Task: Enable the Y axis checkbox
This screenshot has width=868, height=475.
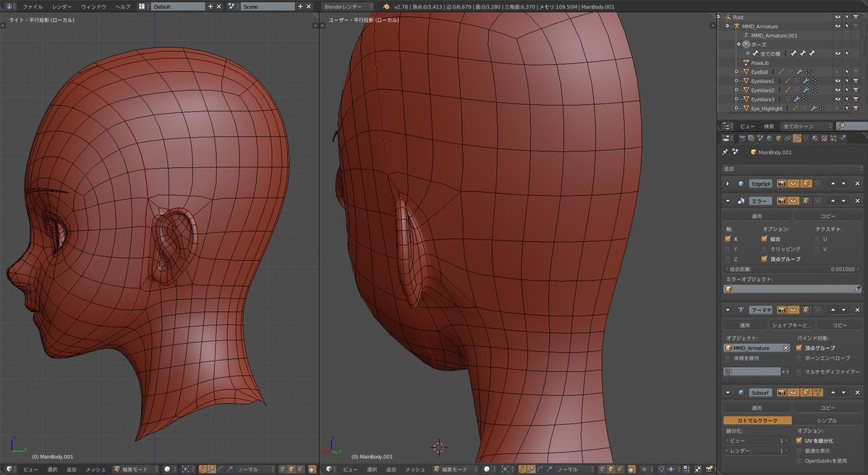Action: 728,248
